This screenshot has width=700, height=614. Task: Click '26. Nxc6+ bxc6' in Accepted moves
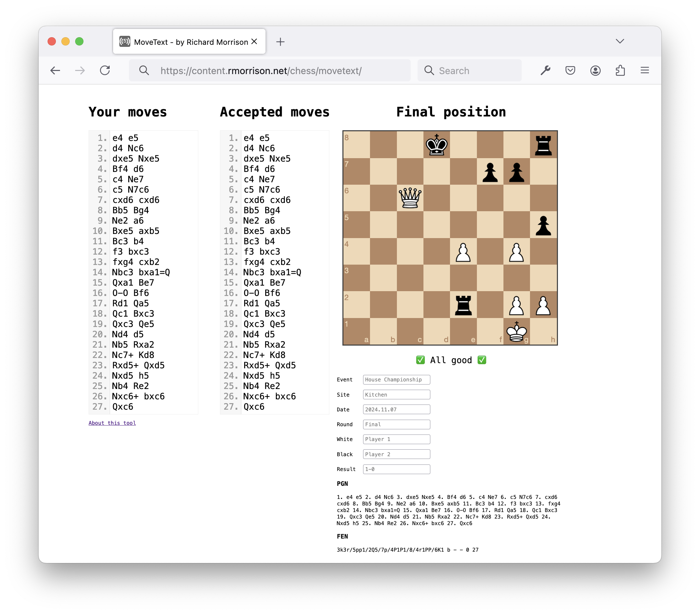(x=270, y=396)
